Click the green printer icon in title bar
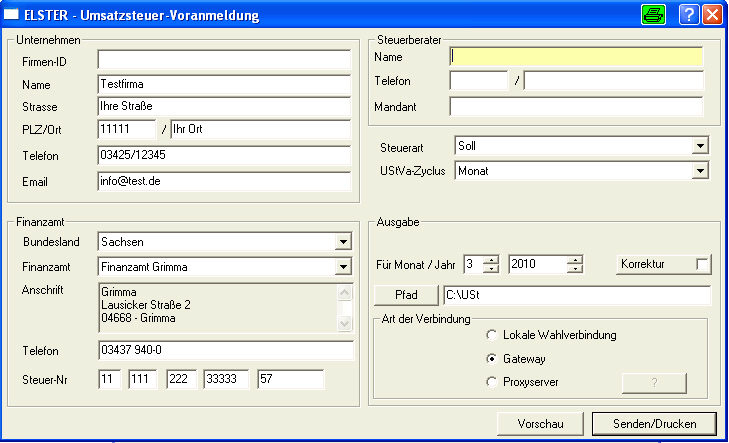Image resolution: width=729 pixels, height=443 pixels. tap(653, 14)
